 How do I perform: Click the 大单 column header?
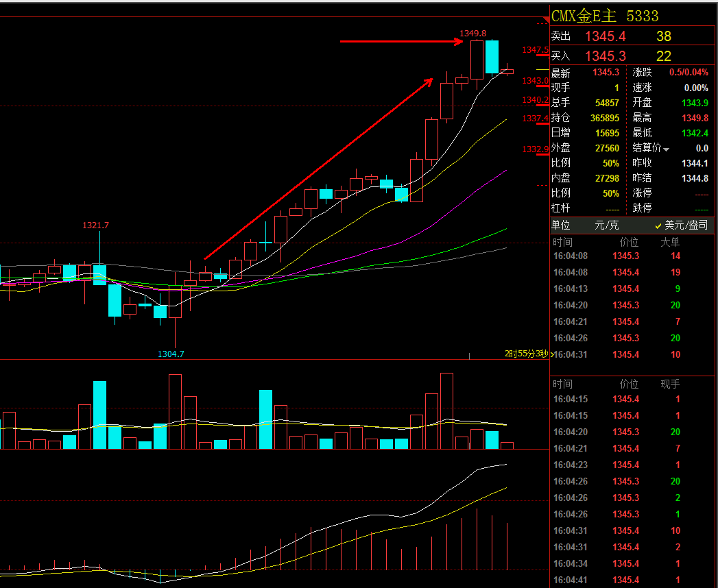670,243
